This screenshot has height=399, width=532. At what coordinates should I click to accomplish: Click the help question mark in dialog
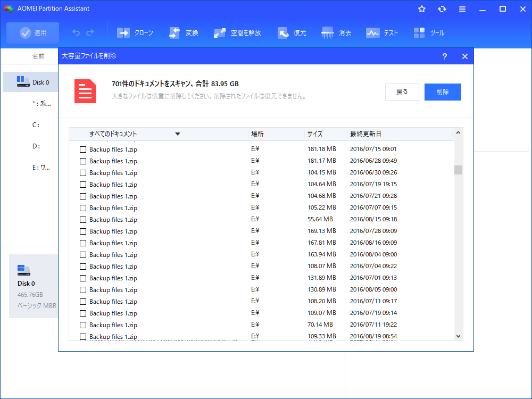pyautogui.click(x=444, y=56)
